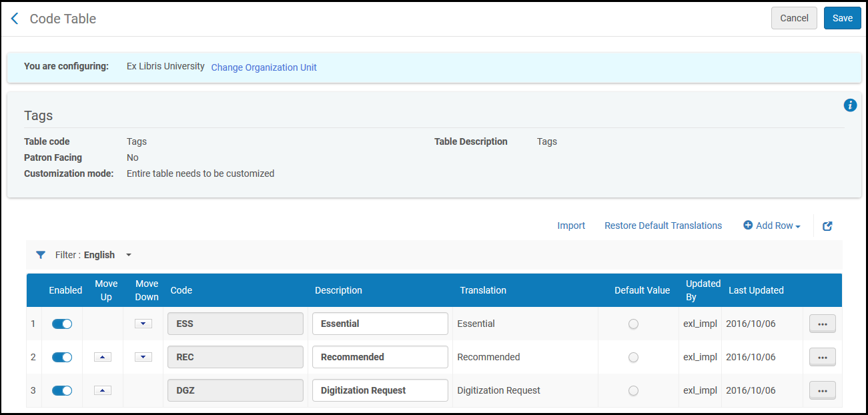Viewport: 868px width, 415px height.
Task: Open the info icon in Tags panel
Action: [850, 105]
